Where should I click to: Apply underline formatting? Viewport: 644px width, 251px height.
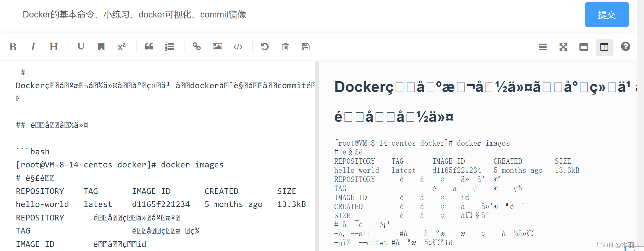pyautogui.click(x=81, y=47)
